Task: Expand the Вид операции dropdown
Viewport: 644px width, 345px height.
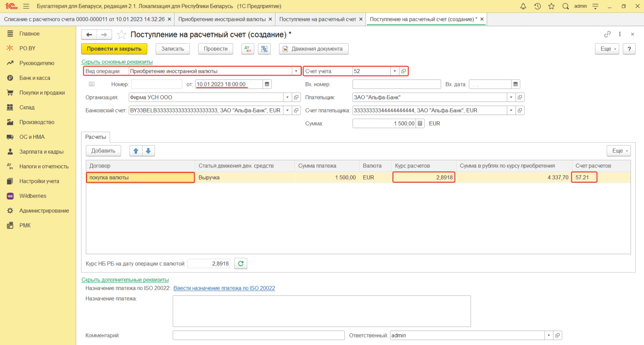Action: coord(296,71)
